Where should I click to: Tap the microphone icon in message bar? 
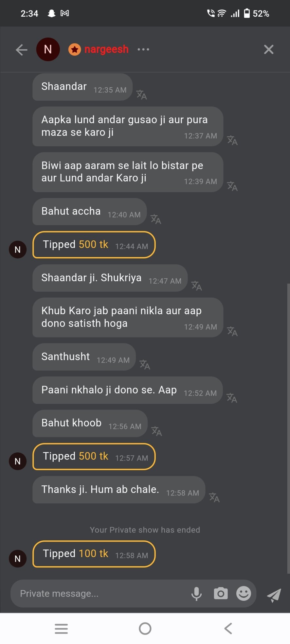coord(196,594)
